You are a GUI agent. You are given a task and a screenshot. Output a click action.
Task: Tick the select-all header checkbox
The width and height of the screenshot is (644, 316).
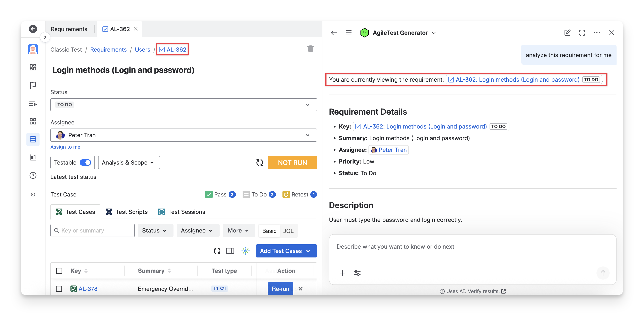tap(59, 271)
